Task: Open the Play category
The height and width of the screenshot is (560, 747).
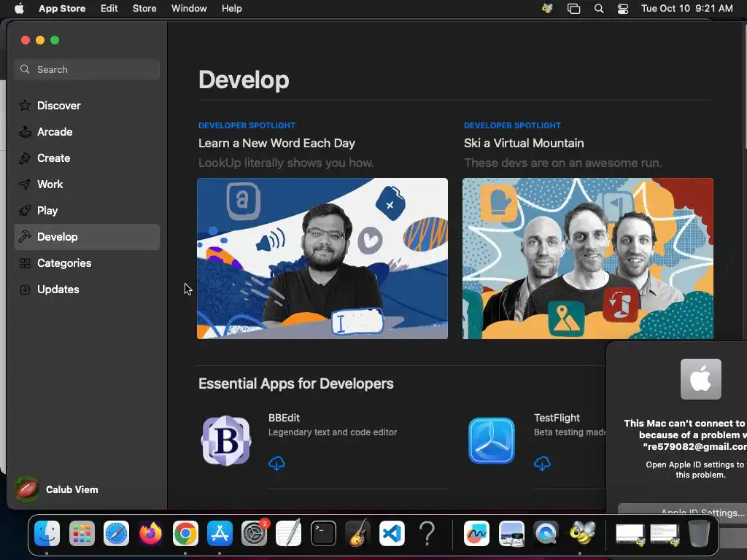Action: 87,211
